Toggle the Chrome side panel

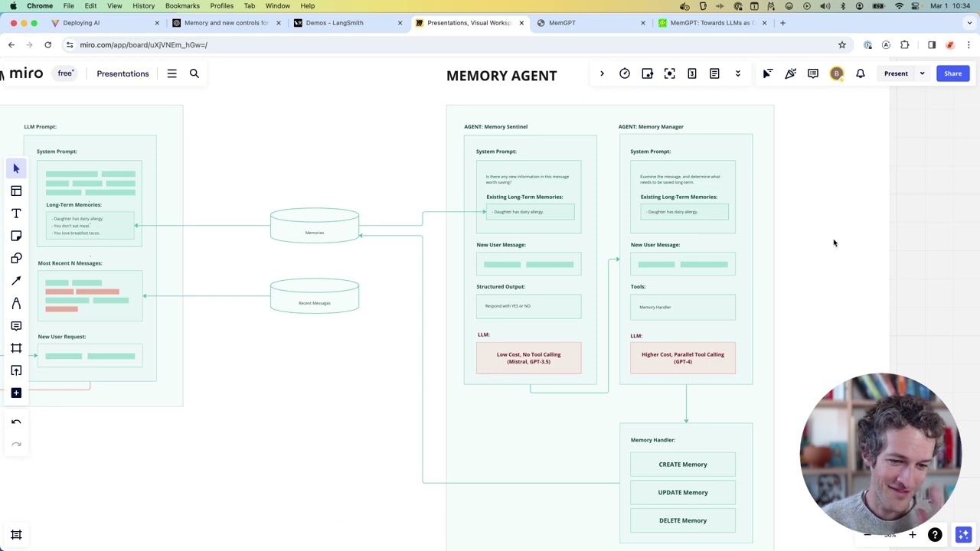(x=932, y=45)
